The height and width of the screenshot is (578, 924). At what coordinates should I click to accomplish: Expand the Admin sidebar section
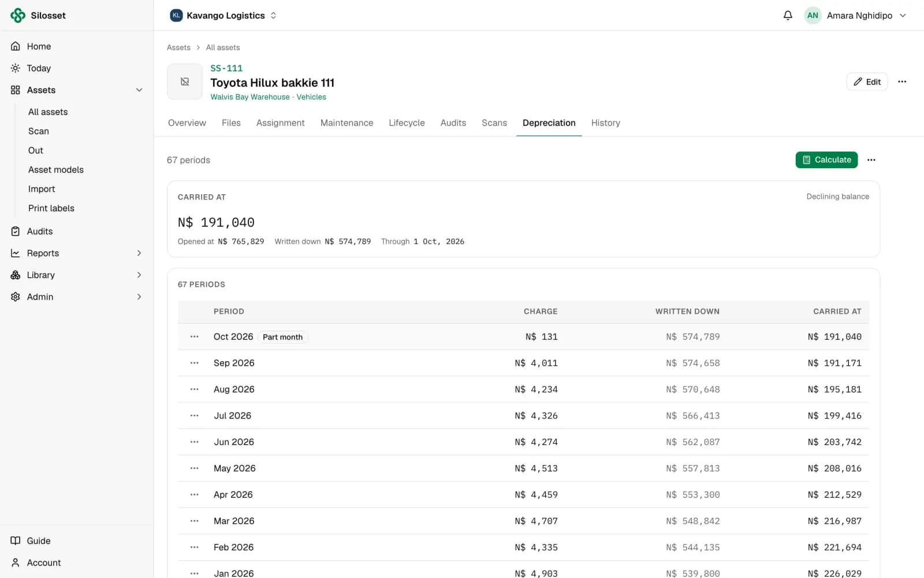(139, 297)
